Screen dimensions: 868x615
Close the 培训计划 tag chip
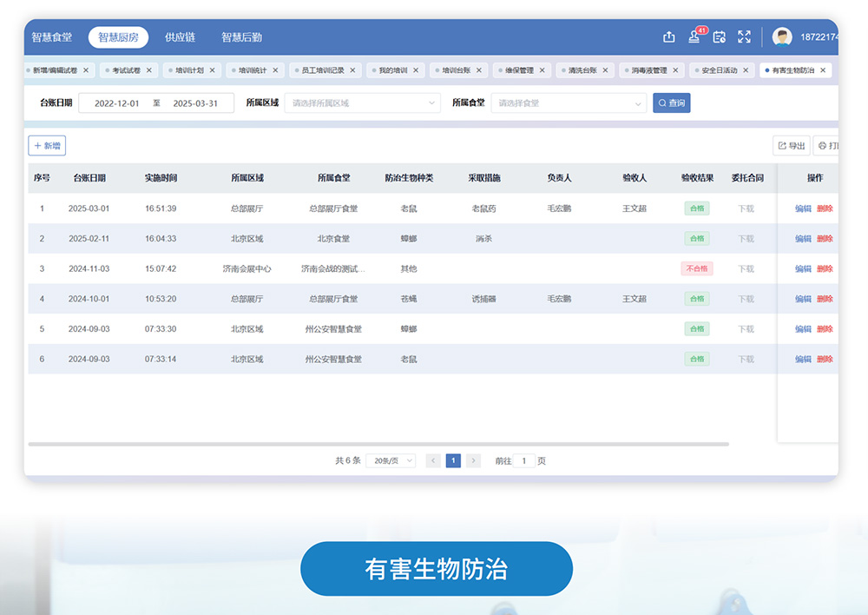pyautogui.click(x=211, y=70)
